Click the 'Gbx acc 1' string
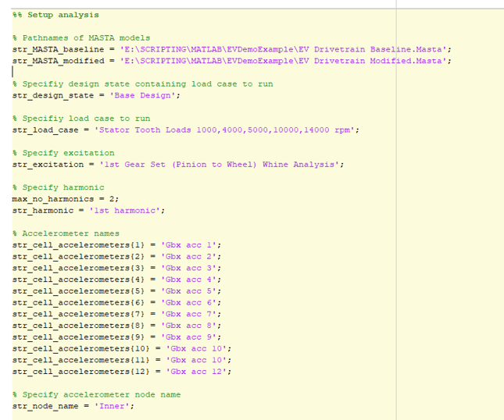The height and width of the screenshot is (420, 504). tap(188, 245)
